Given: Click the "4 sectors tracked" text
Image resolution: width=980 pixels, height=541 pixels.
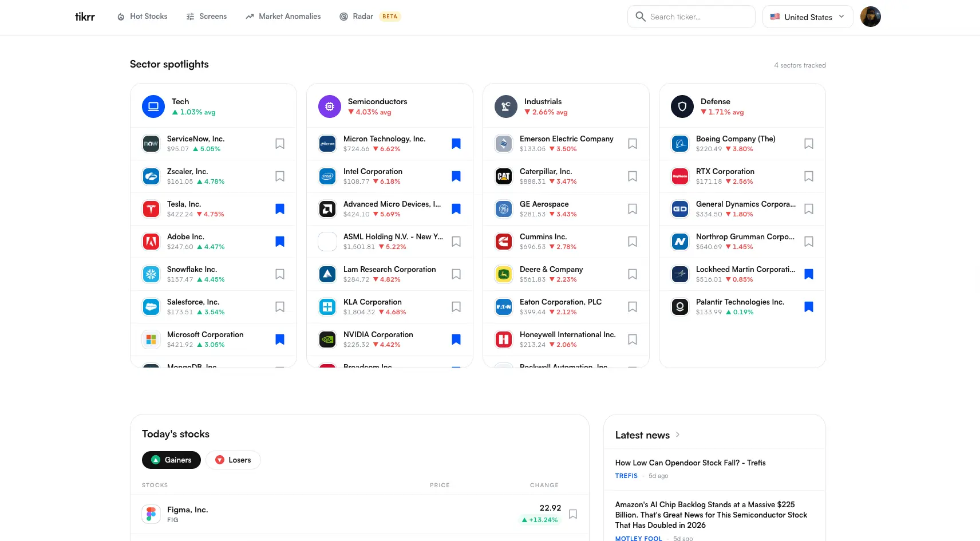Looking at the screenshot, I should [x=800, y=65].
